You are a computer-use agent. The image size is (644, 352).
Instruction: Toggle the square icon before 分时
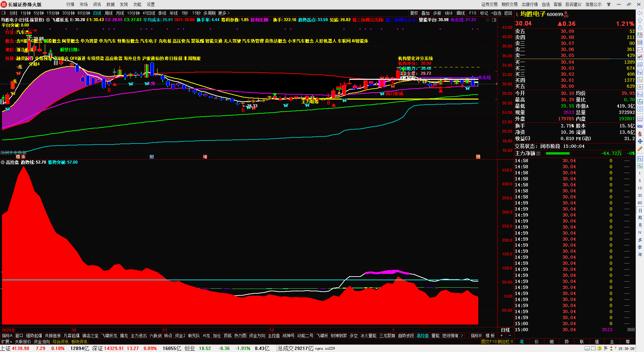pos(4,13)
